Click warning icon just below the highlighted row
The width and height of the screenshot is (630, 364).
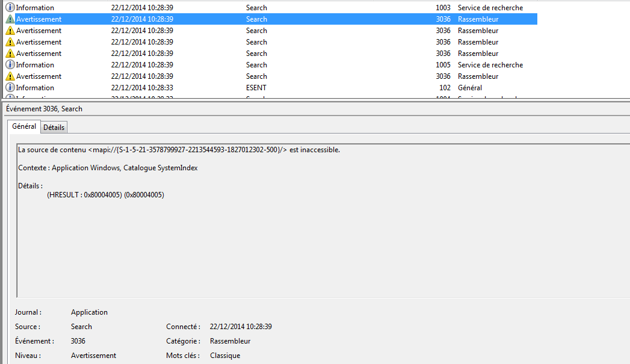coord(10,31)
